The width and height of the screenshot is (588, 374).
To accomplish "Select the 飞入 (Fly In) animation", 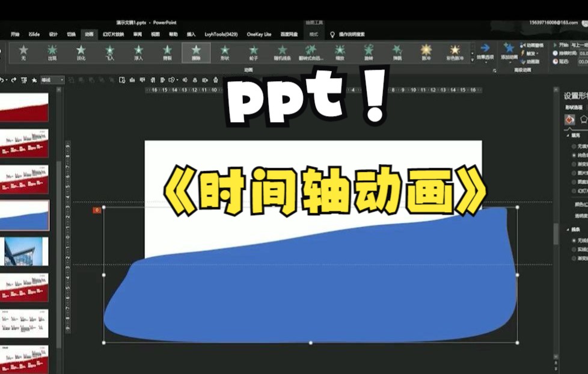I will pos(109,52).
